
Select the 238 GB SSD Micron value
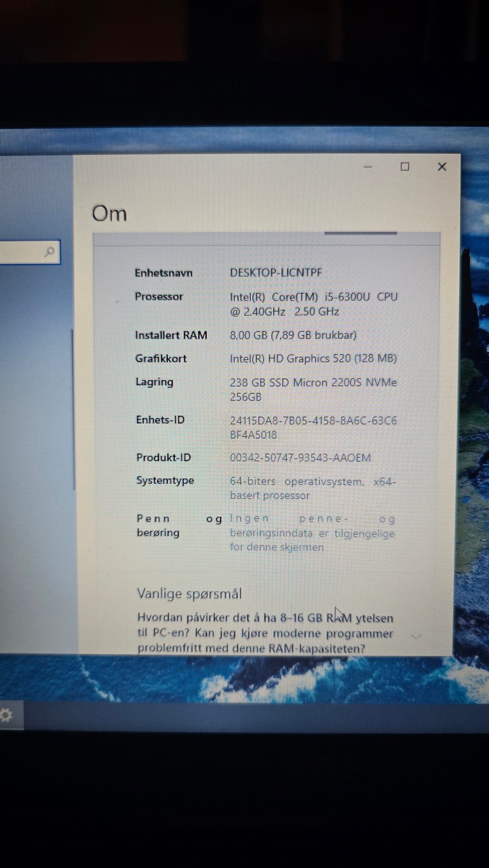pos(313,389)
